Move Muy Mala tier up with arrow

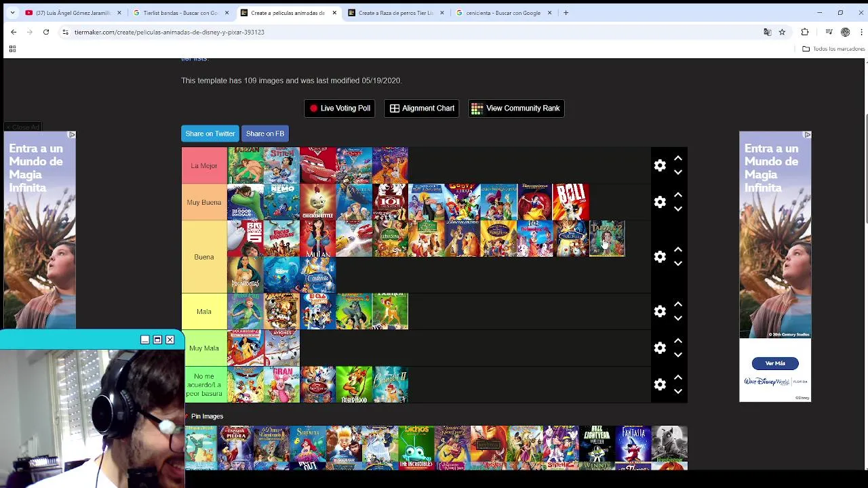(677, 340)
